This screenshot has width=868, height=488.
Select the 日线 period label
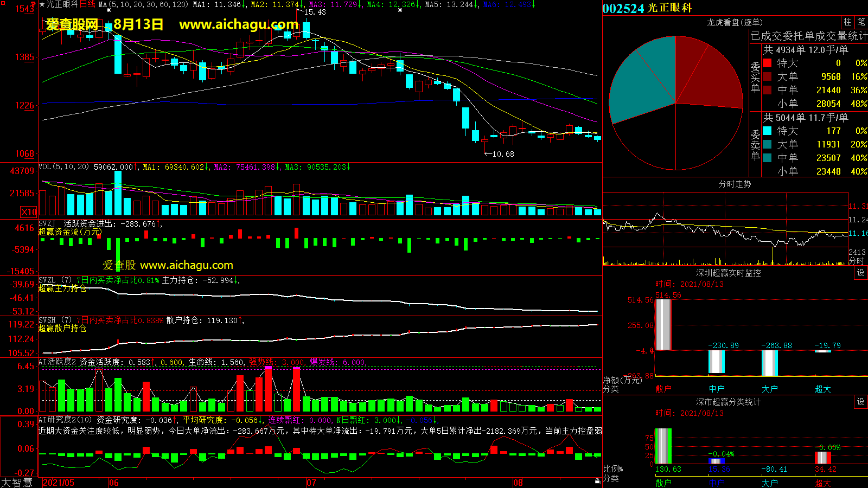pos(87,4)
